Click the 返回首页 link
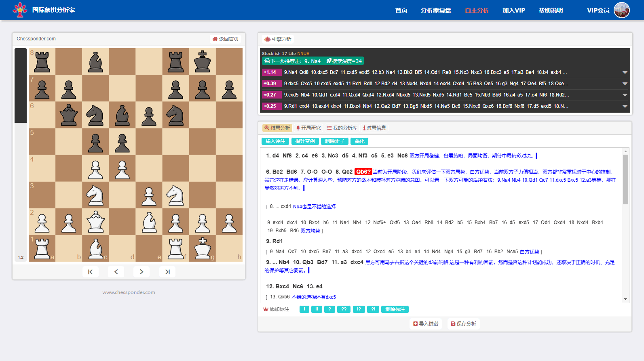The height and width of the screenshot is (361, 644). coord(226,39)
